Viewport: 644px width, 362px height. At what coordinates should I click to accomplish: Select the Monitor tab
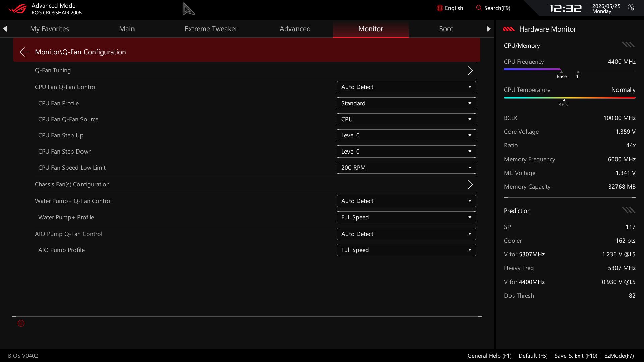pos(371,29)
